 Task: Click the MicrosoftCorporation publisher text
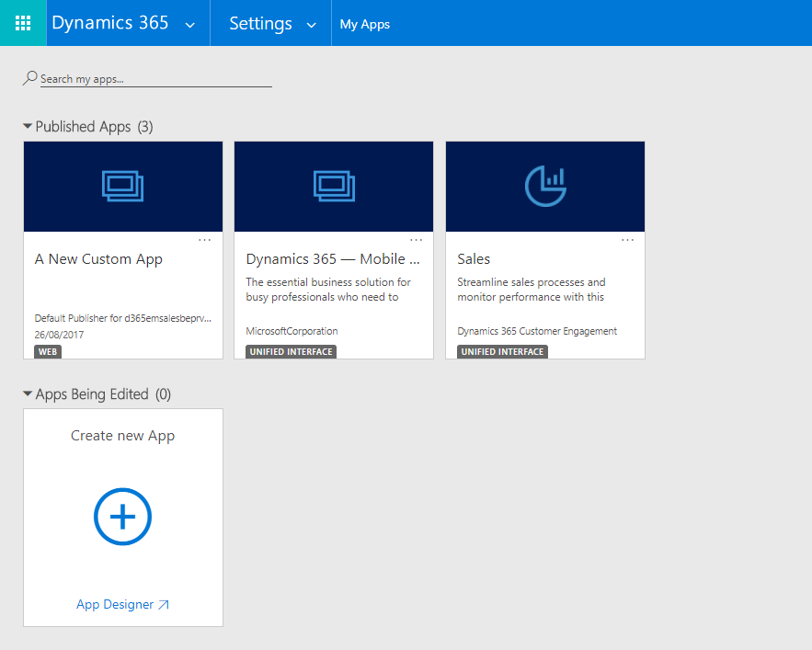coord(292,331)
